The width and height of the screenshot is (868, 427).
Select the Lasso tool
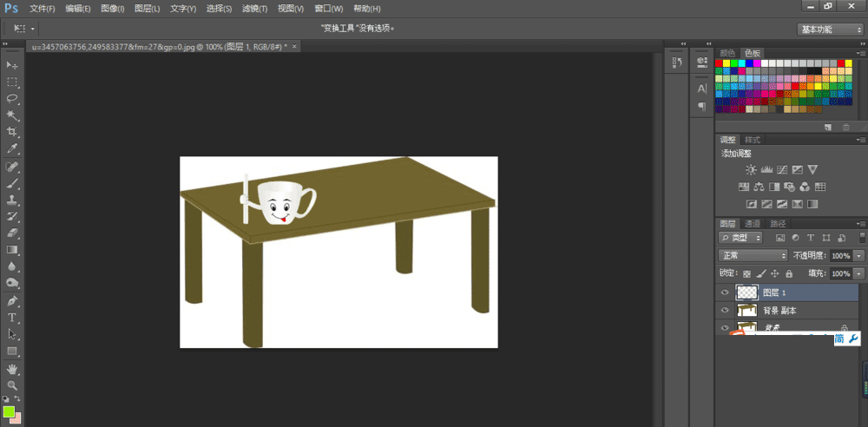pyautogui.click(x=12, y=99)
